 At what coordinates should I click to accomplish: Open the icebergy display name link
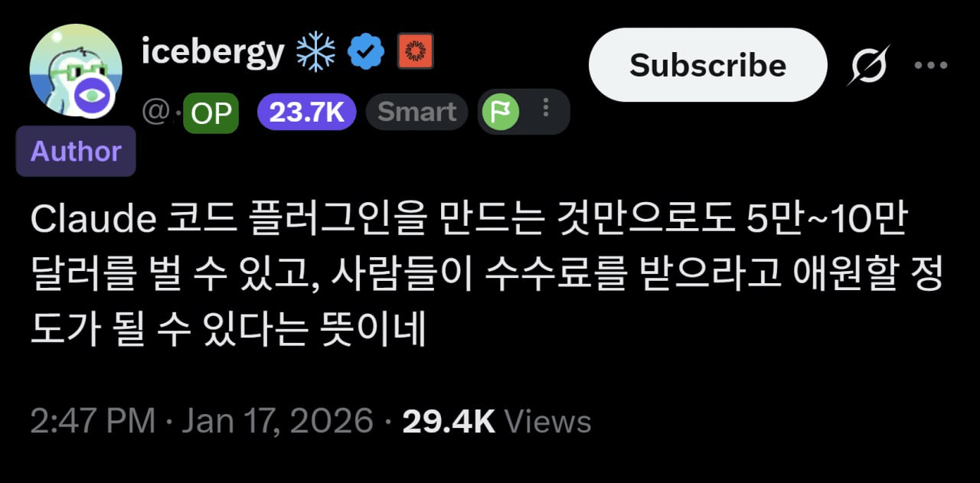coord(213,53)
